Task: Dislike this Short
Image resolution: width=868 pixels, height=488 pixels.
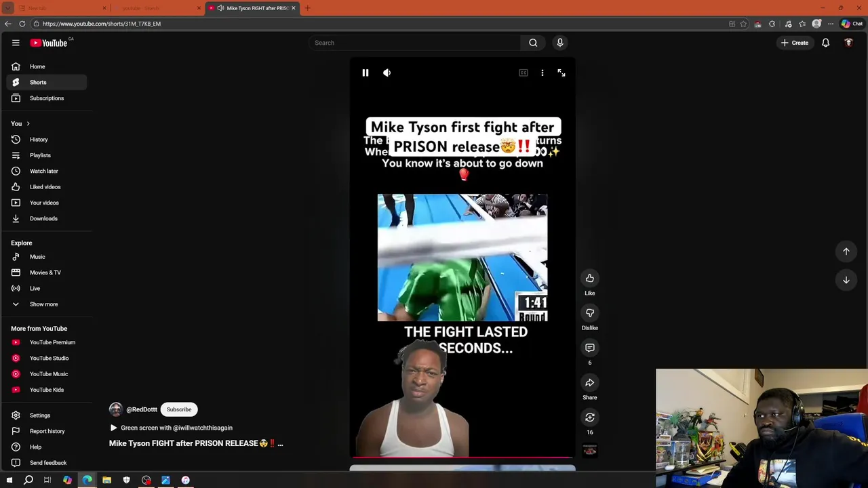Action: (590, 313)
